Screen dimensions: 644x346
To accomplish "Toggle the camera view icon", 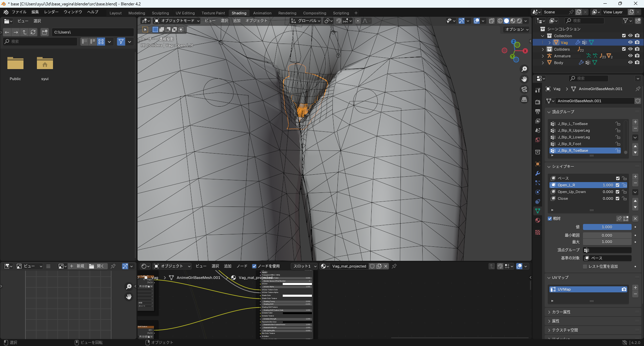I will click(524, 89).
